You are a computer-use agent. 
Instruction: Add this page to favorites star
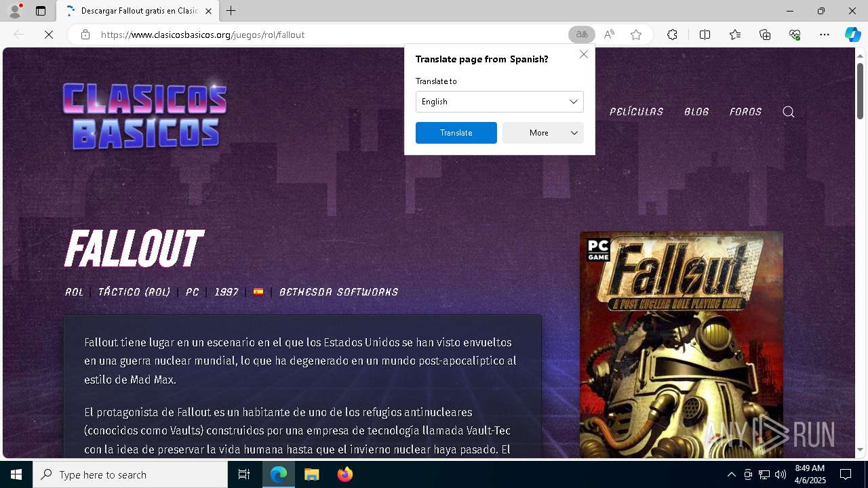(x=636, y=35)
